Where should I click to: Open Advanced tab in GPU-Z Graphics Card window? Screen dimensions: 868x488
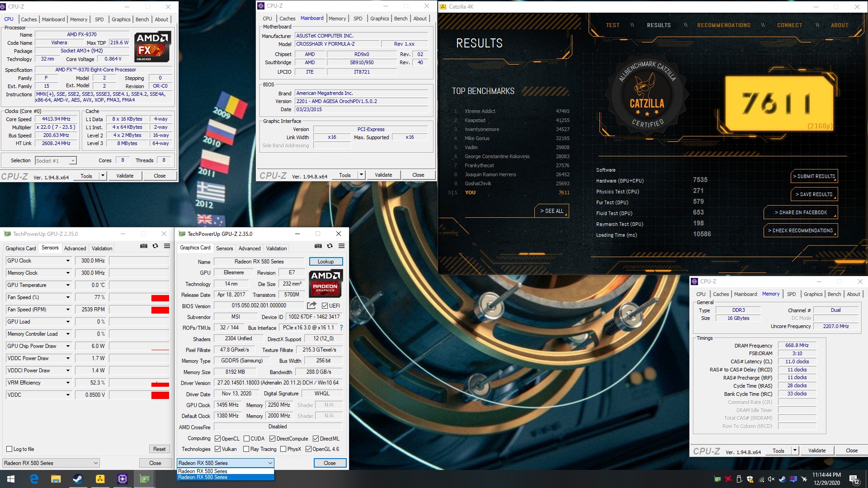click(250, 249)
